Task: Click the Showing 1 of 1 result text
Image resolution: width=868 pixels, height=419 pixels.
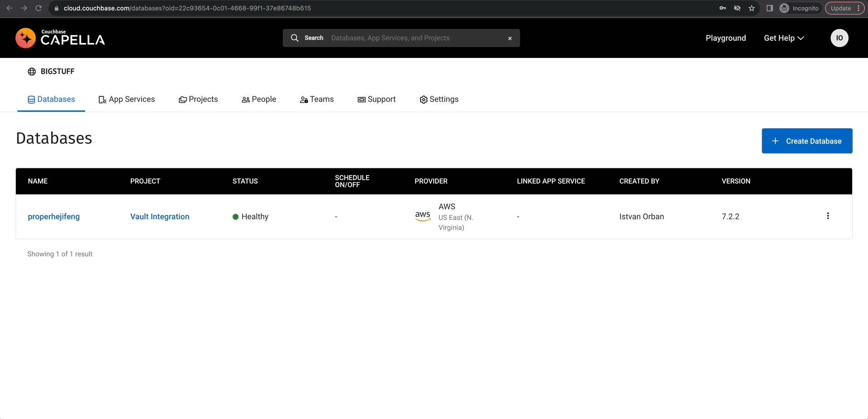Action: [x=60, y=254]
